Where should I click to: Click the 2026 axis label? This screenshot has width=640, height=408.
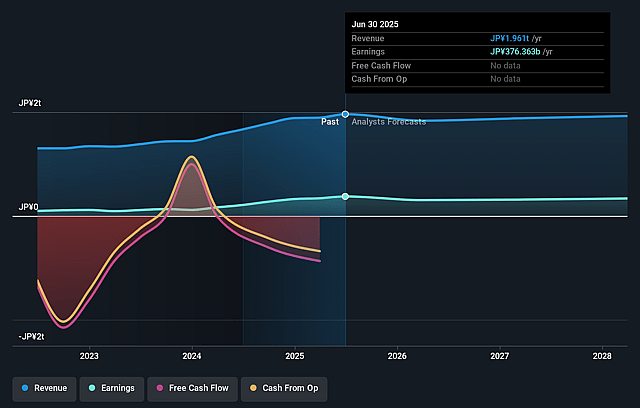[397, 356]
